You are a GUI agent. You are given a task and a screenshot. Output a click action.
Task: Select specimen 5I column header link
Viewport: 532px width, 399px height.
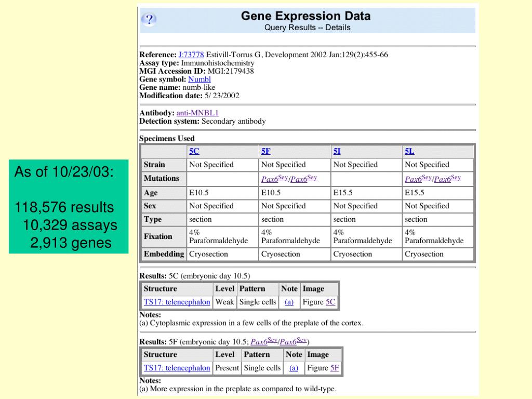(x=337, y=151)
